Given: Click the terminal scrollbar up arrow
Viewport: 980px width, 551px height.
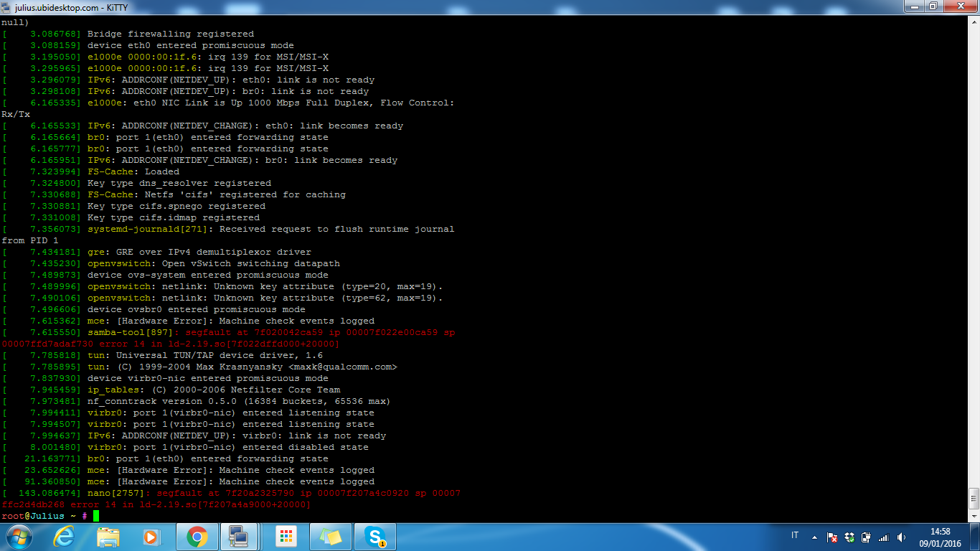Looking at the screenshot, I should (x=974, y=23).
